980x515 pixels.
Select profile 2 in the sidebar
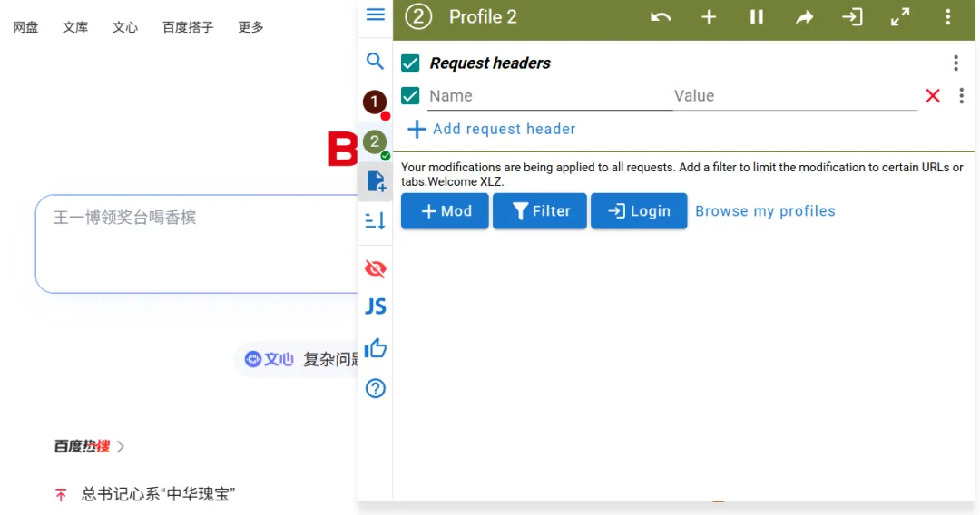(375, 141)
